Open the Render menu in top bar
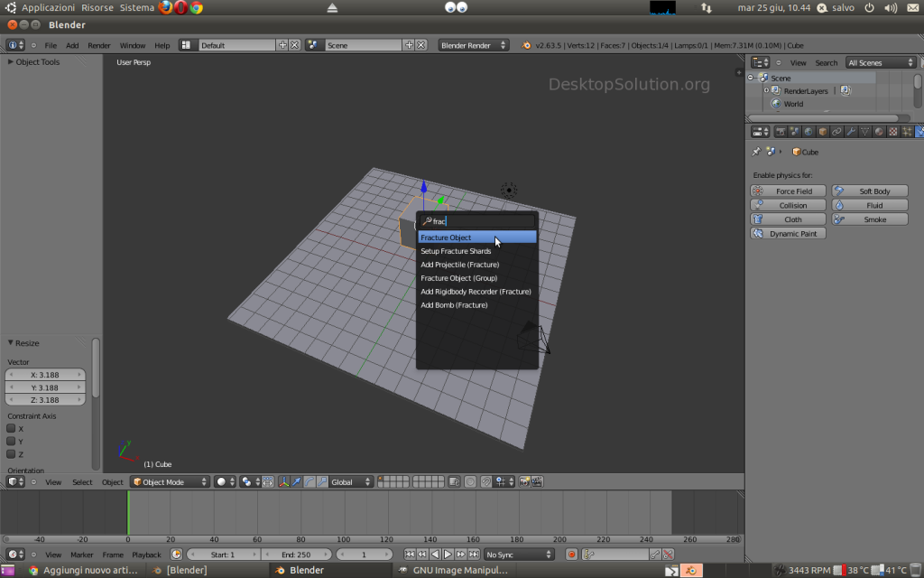 click(x=98, y=45)
